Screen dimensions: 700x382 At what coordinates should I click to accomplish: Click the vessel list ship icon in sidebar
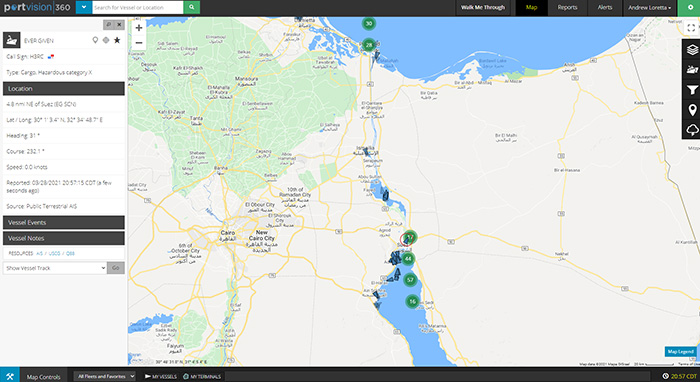[692, 70]
